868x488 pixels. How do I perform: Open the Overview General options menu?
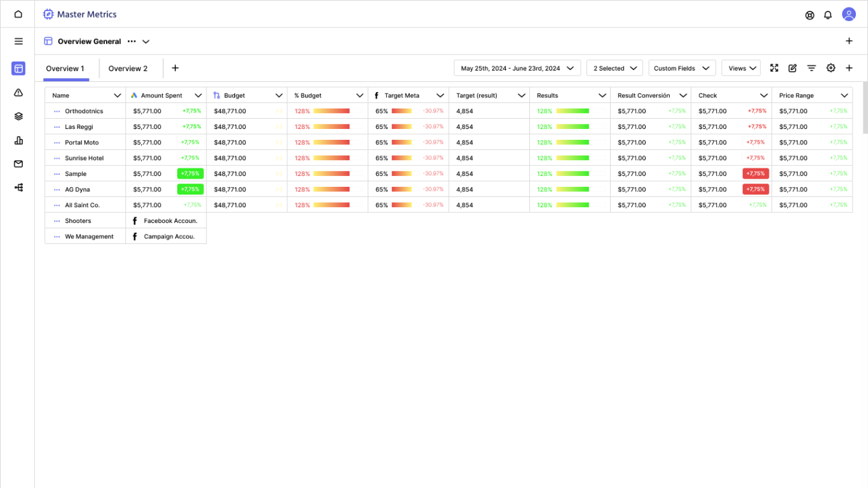pyautogui.click(x=132, y=41)
